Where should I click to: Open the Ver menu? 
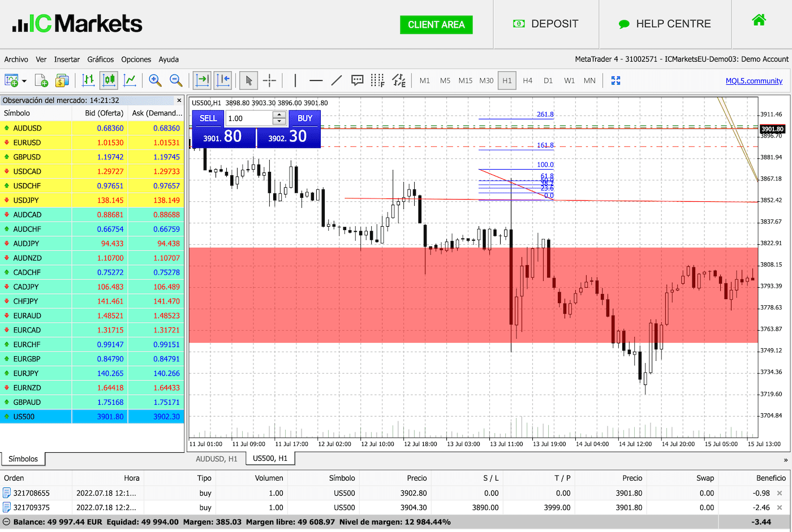click(41, 59)
